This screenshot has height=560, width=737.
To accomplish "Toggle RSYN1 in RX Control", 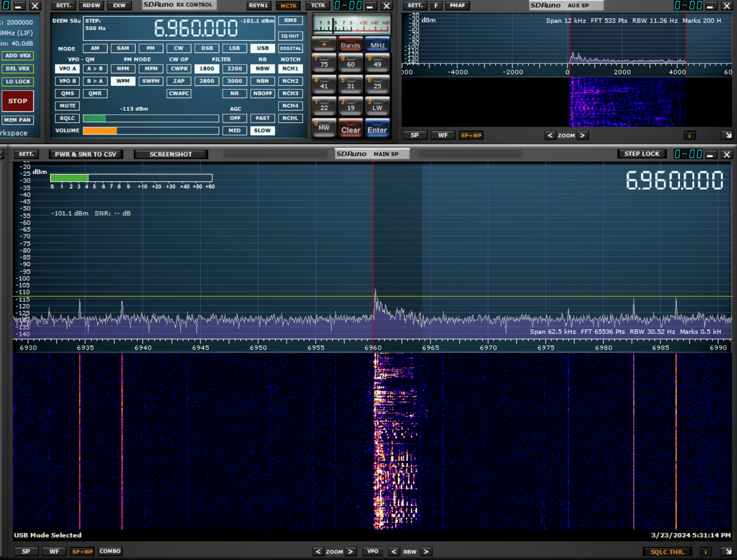I will [258, 5].
